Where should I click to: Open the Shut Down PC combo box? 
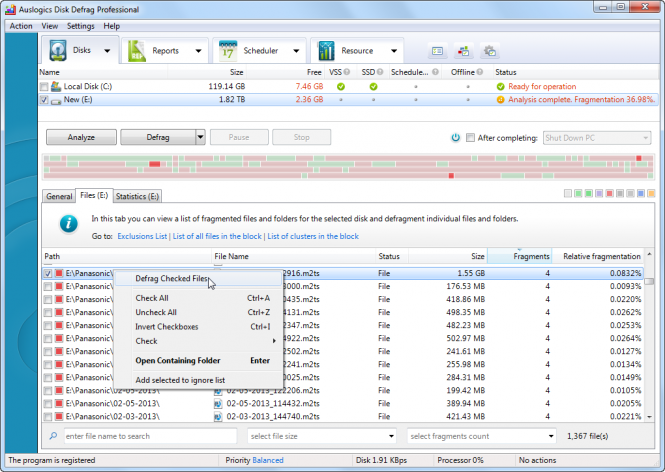[x=597, y=138]
